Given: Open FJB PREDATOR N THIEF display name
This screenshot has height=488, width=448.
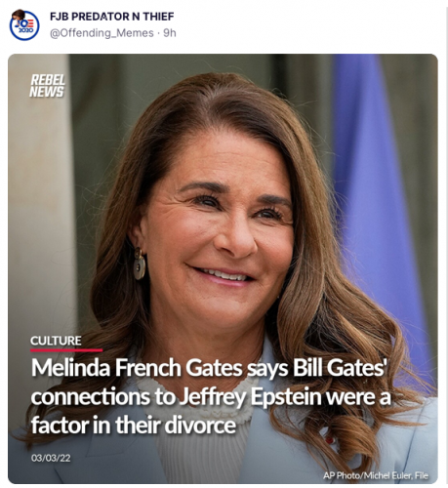Looking at the screenshot, I should tap(111, 17).
